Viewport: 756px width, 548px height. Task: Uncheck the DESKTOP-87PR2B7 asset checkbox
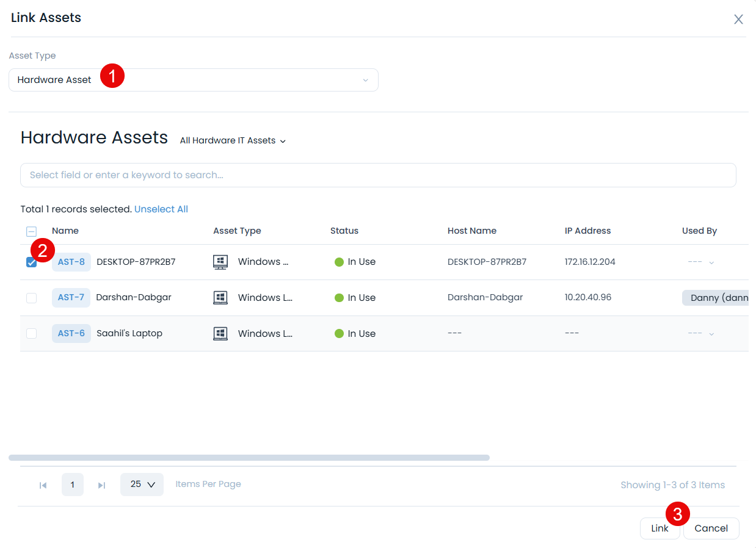pos(31,262)
